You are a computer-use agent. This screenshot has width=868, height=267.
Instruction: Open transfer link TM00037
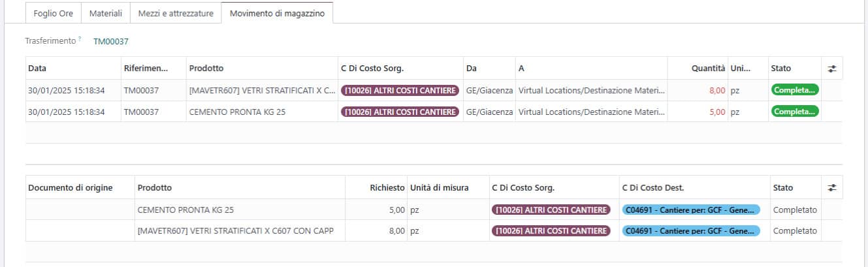[111, 41]
